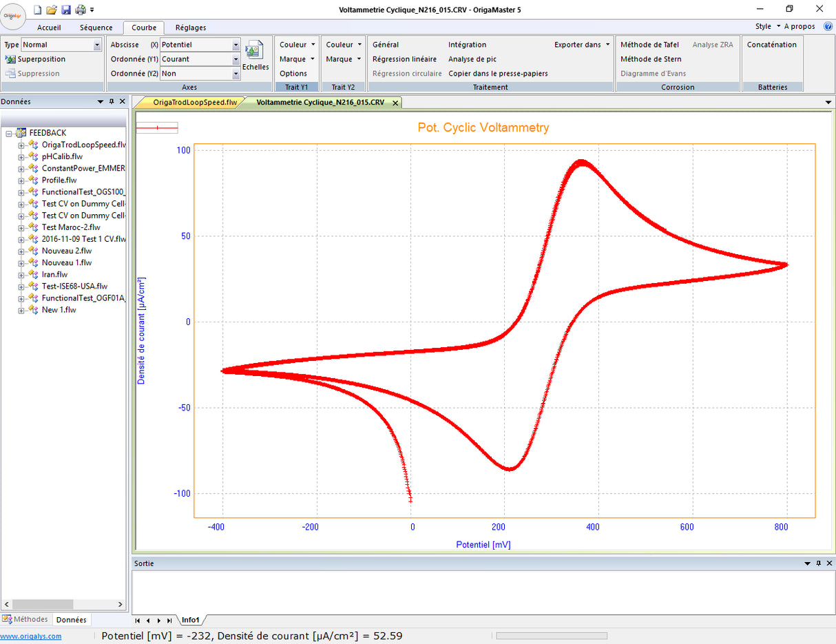Pin the Sortie output panel
Screen dimensions: 836x644
coord(818,563)
